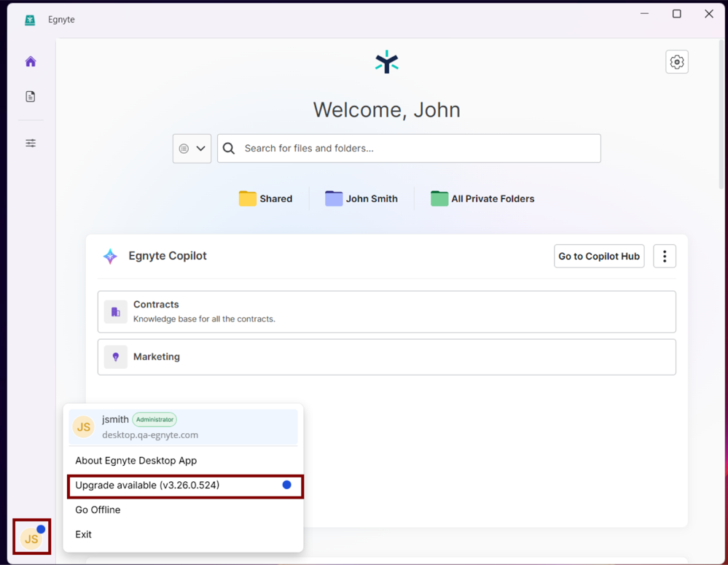Click the Egnyte Copilot title text
This screenshot has height=565, width=728.
168,256
